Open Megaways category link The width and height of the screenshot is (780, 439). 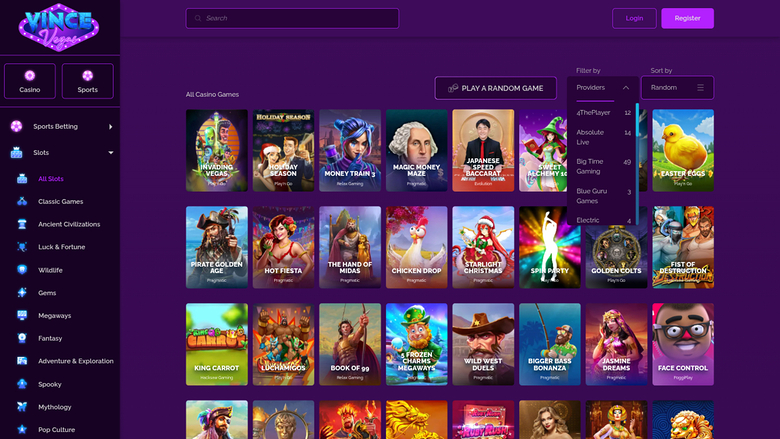click(x=55, y=315)
